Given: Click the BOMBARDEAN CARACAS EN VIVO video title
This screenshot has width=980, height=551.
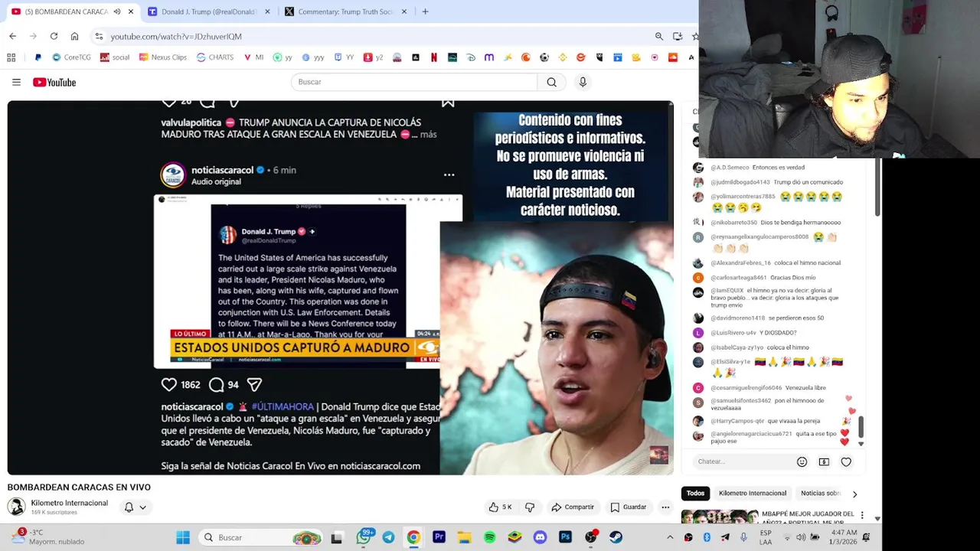Looking at the screenshot, I should click(79, 487).
